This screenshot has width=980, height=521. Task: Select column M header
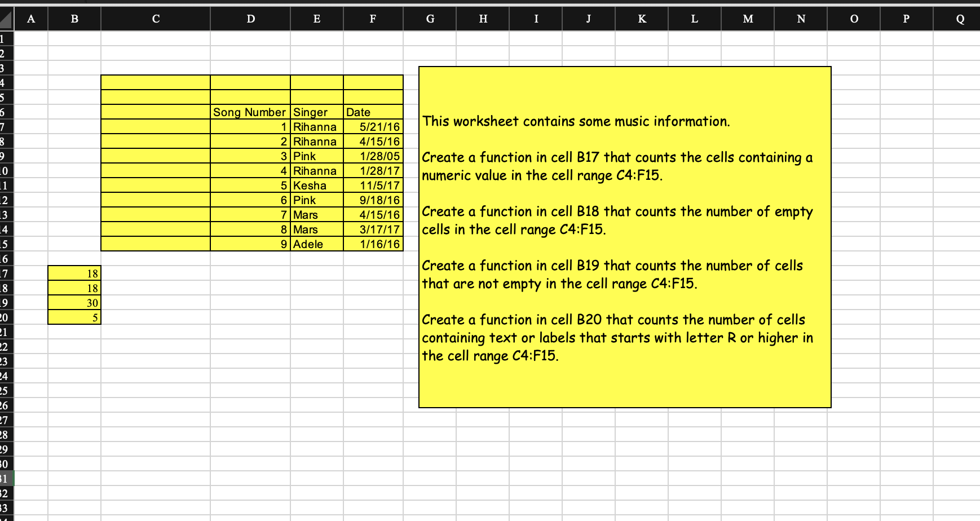tap(748, 19)
